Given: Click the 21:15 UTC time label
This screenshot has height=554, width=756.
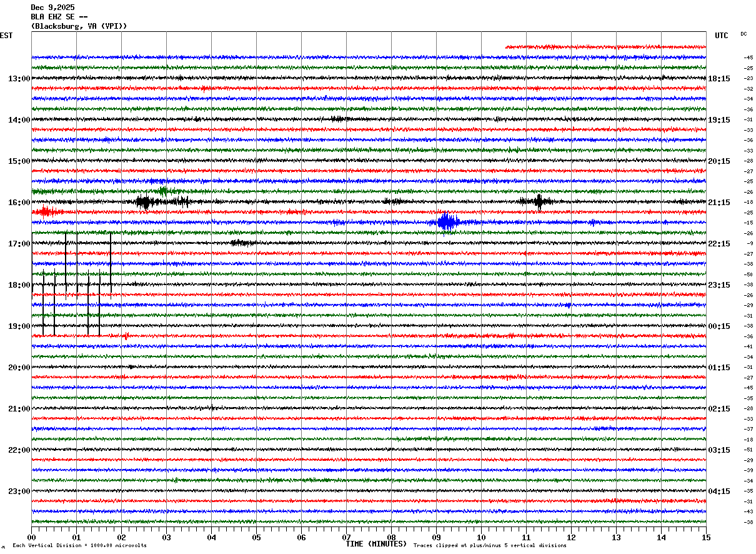Looking at the screenshot, I should click(x=719, y=202).
